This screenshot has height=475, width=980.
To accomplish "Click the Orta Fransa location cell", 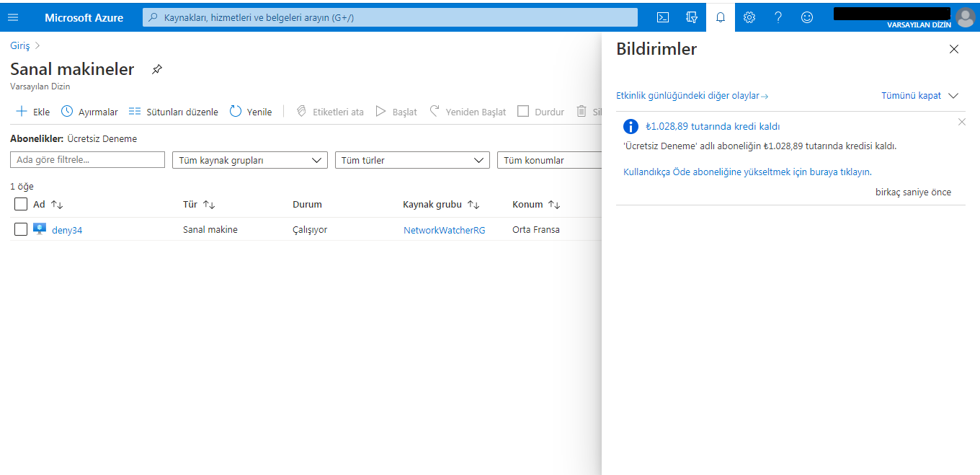I will [536, 230].
